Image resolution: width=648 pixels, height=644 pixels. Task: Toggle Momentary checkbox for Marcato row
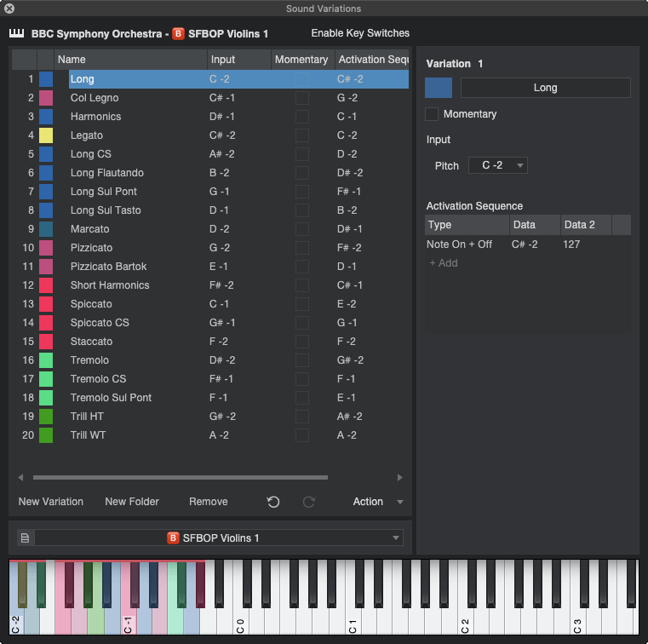[x=302, y=229]
